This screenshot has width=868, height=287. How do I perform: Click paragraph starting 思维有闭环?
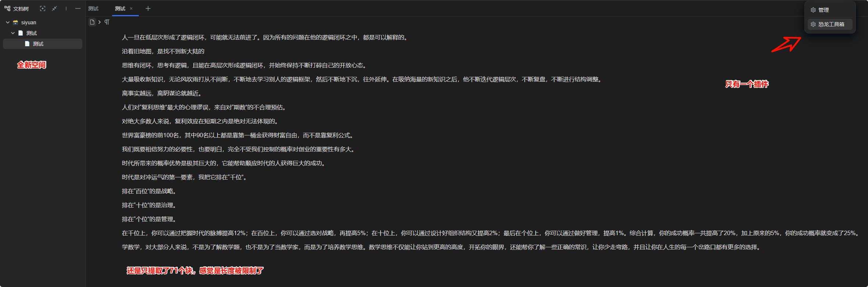(x=245, y=65)
